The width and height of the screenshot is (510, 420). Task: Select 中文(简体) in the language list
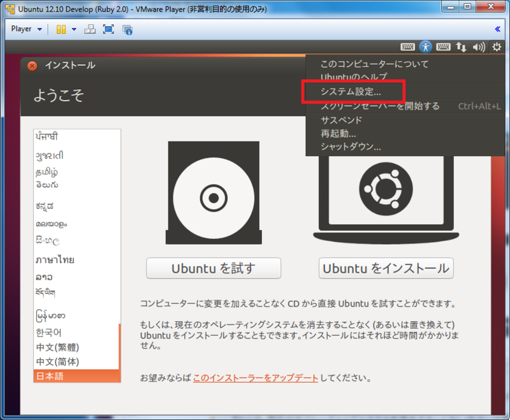(x=76, y=362)
